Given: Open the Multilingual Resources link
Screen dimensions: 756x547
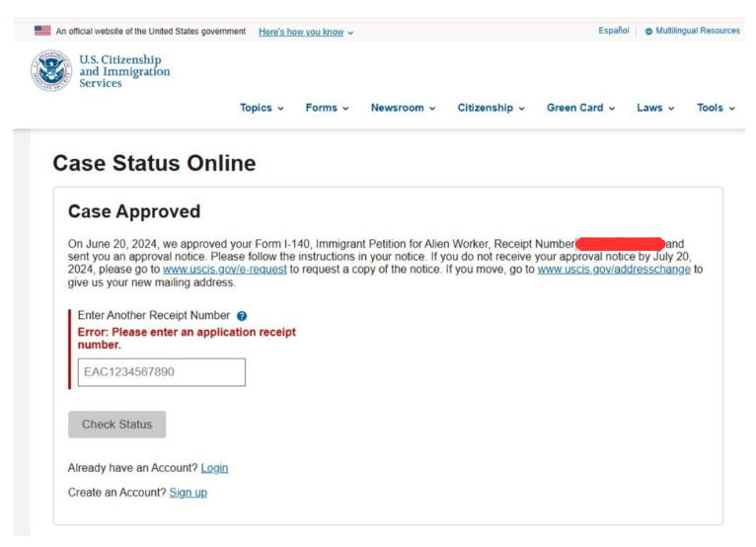Looking at the screenshot, I should [x=698, y=32].
